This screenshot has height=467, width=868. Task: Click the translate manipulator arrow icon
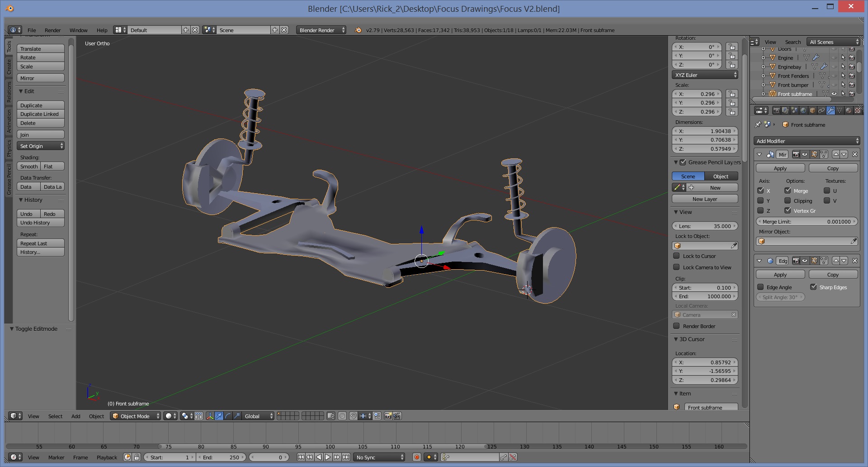219,416
